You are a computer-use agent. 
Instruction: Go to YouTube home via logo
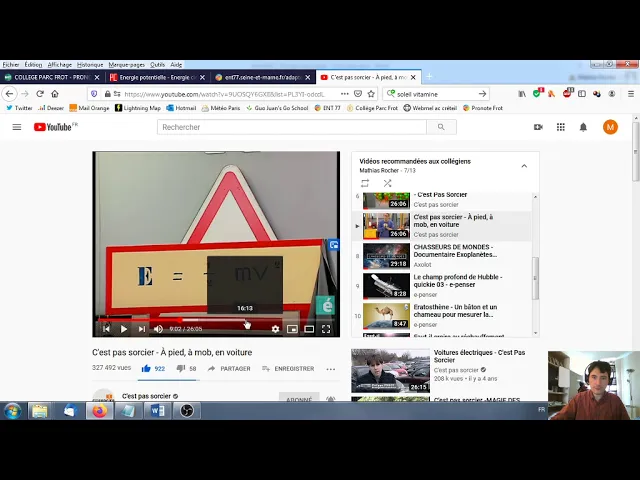pos(55,127)
